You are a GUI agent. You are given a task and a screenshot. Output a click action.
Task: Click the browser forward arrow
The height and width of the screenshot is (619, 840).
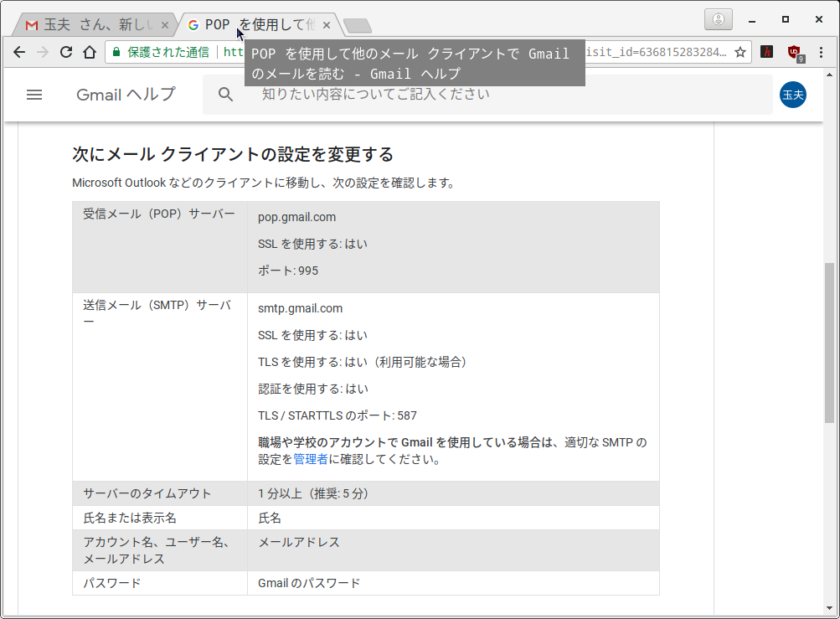point(43,52)
